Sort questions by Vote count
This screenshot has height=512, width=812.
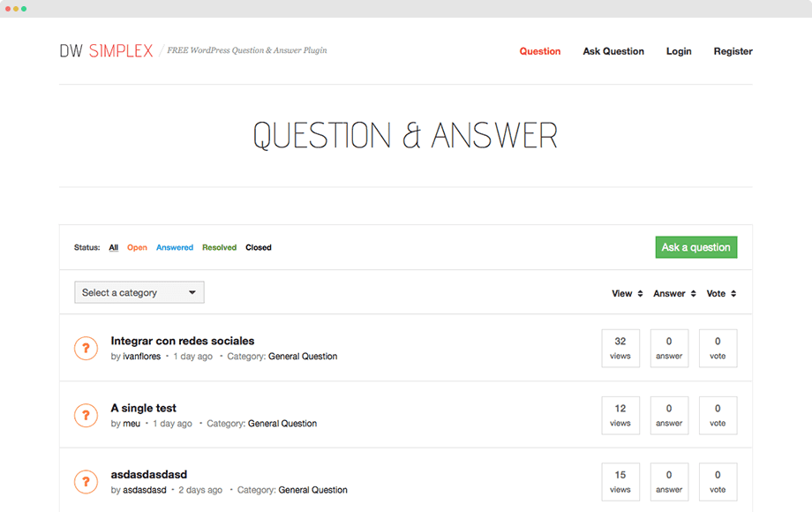pyautogui.click(x=721, y=294)
